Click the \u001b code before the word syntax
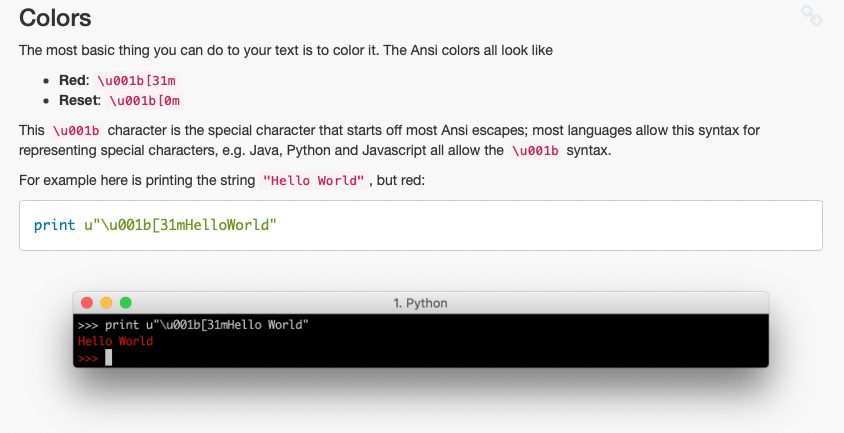This screenshot has width=844, height=433. pos(535,151)
